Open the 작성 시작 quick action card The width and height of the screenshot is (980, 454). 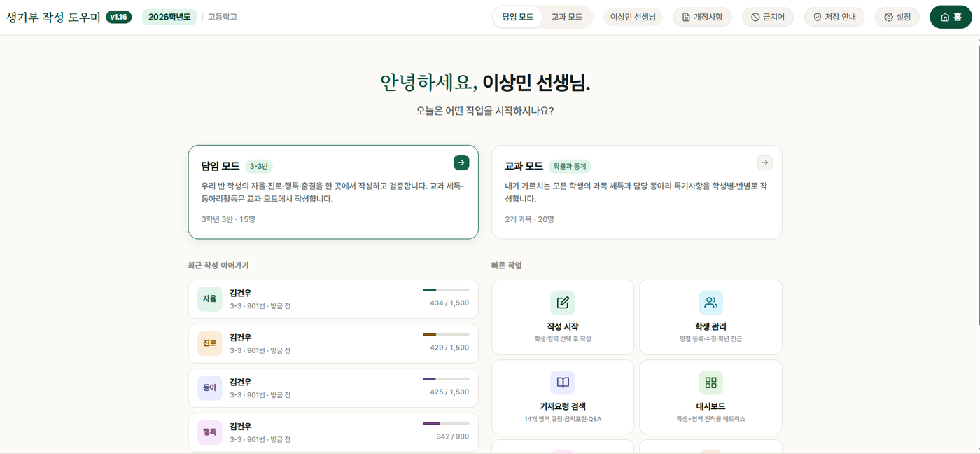[563, 317]
